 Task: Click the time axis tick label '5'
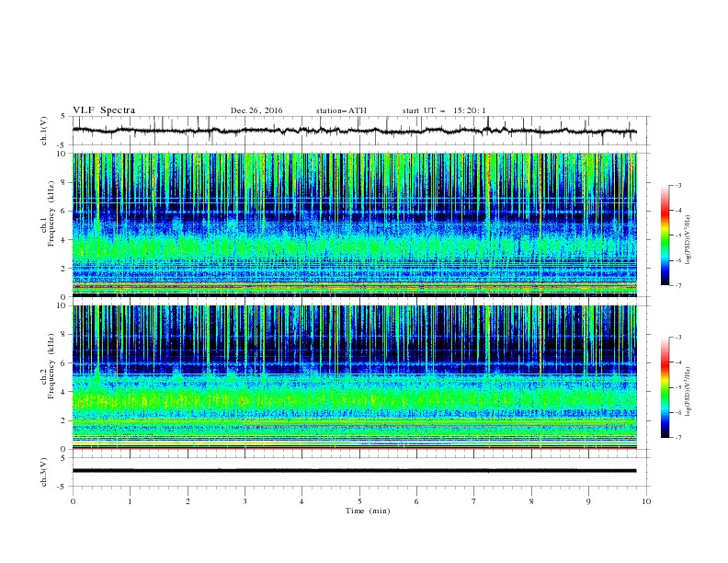tap(359, 501)
